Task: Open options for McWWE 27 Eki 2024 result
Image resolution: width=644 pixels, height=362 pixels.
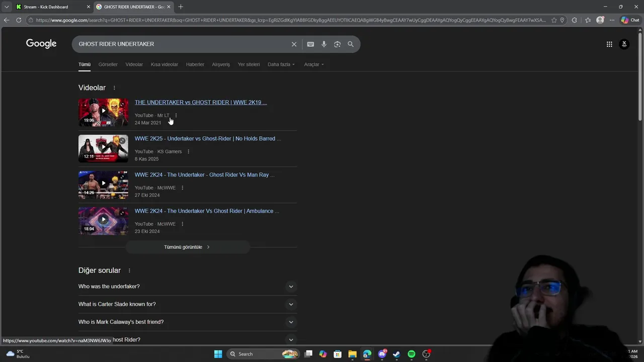Action: point(183,188)
